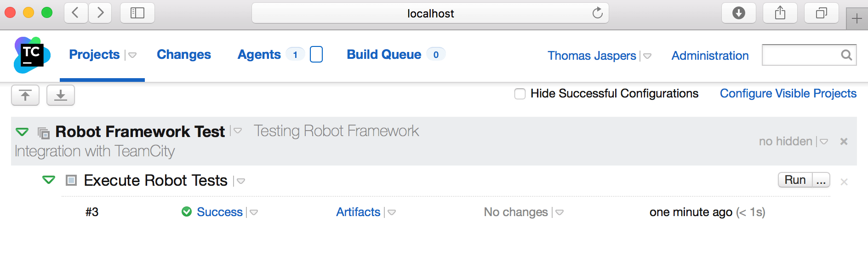Click the expand all projects icon

click(61, 95)
